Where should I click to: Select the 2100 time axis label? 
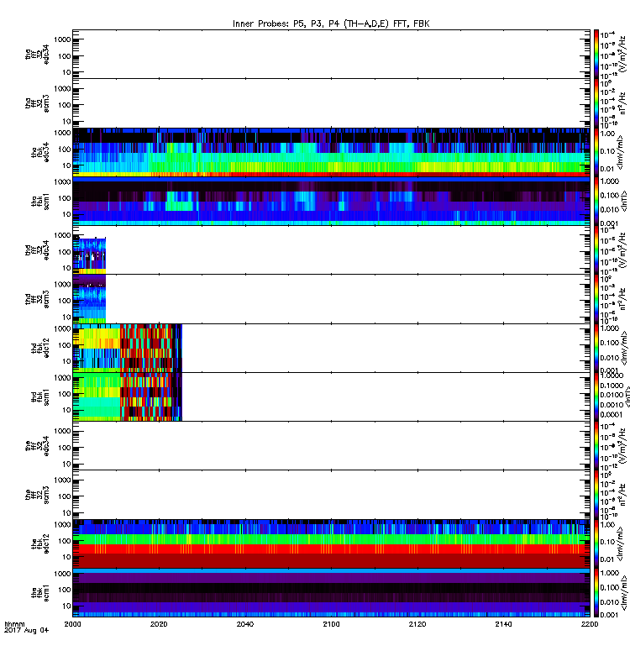331,624
